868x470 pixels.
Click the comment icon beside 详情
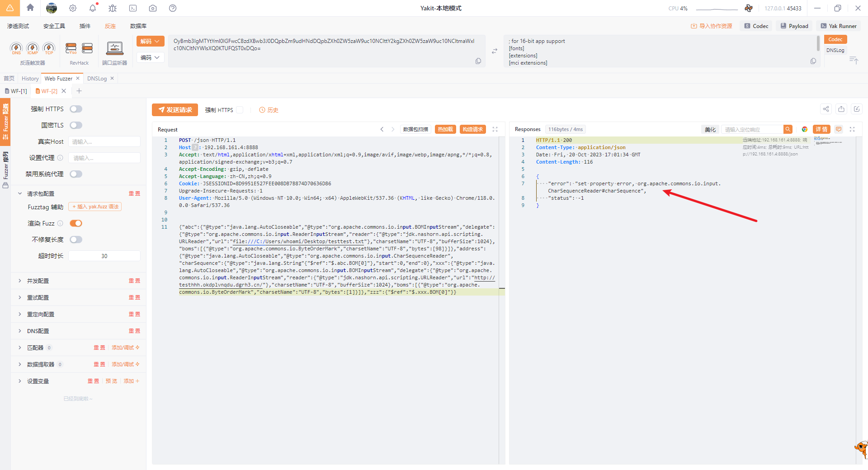[x=839, y=129]
